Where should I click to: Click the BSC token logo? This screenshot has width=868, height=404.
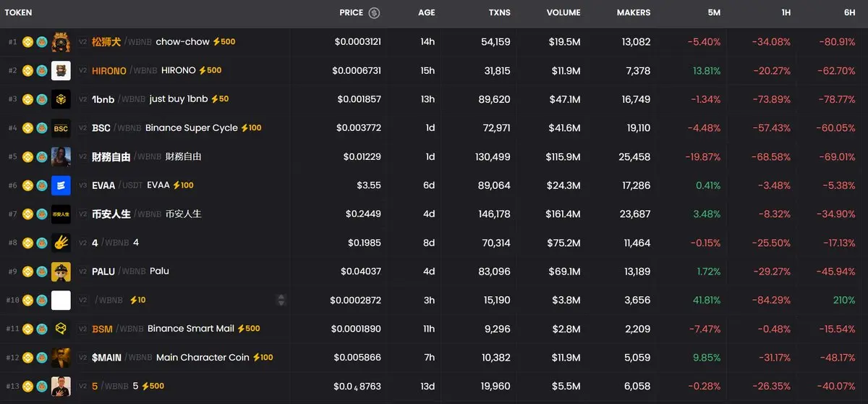pyautogui.click(x=61, y=128)
